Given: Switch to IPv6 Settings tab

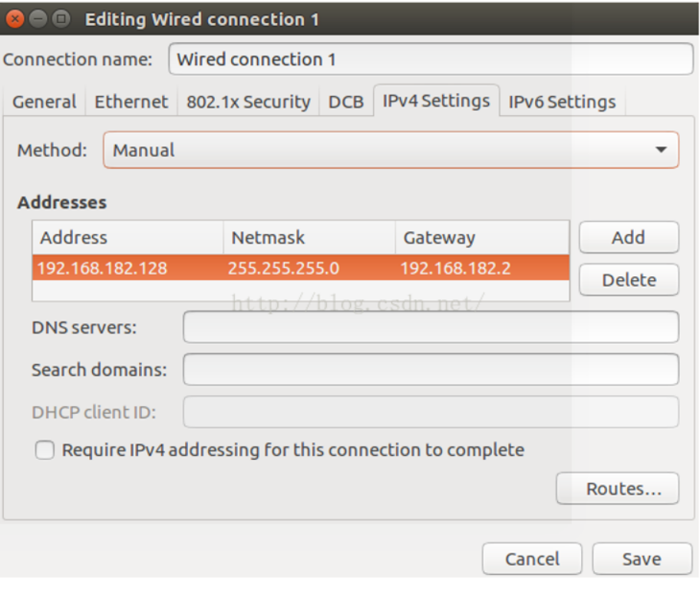Looking at the screenshot, I should 562,102.
